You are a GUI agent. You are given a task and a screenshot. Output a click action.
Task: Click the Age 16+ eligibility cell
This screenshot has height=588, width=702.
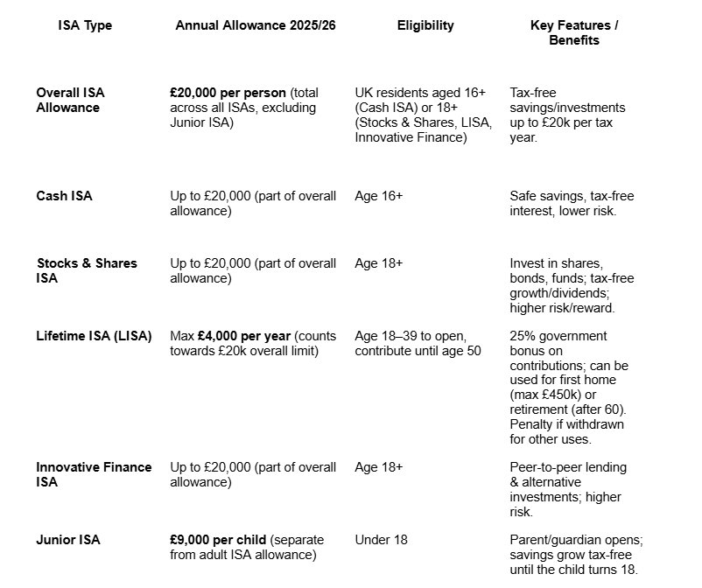379,196
